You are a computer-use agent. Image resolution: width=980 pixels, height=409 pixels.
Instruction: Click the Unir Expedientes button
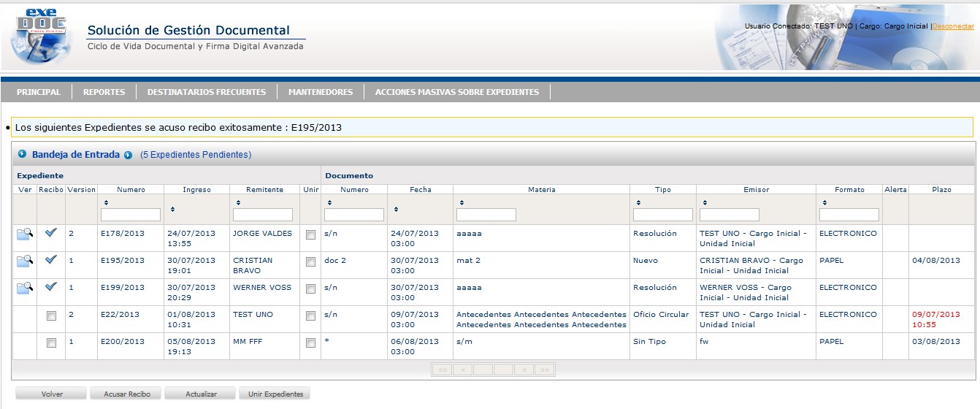click(275, 394)
